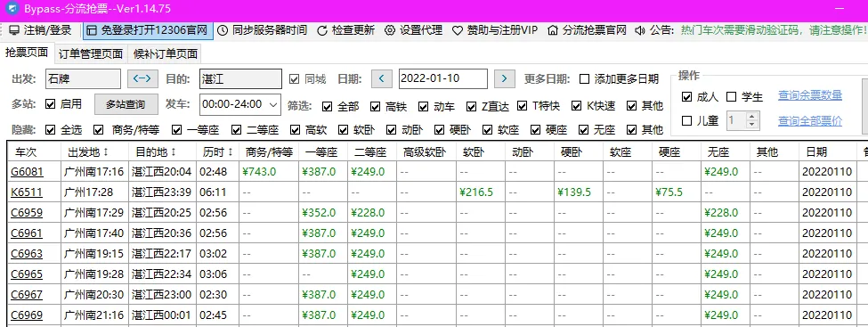The image size is (868, 327).
Task: Open the 发车 time range dropdown
Action: [x=240, y=104]
